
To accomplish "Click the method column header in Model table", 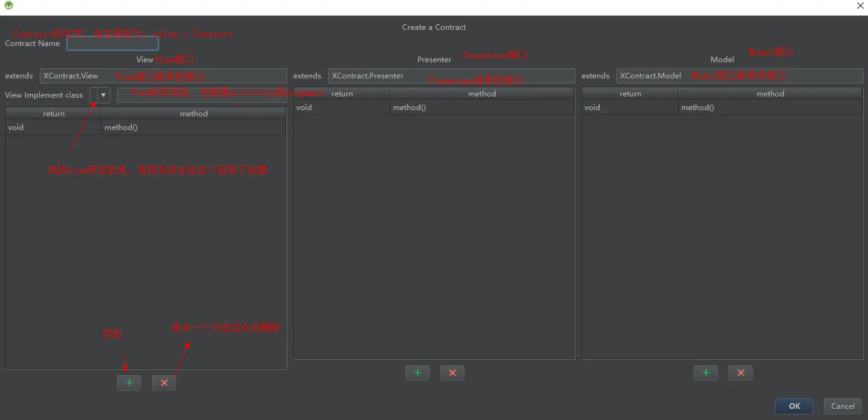I will click(771, 94).
